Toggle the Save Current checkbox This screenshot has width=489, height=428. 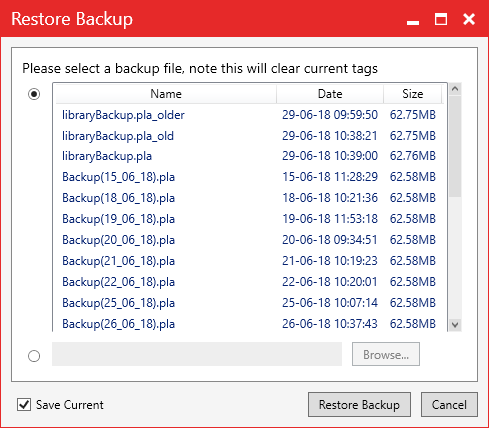click(24, 405)
